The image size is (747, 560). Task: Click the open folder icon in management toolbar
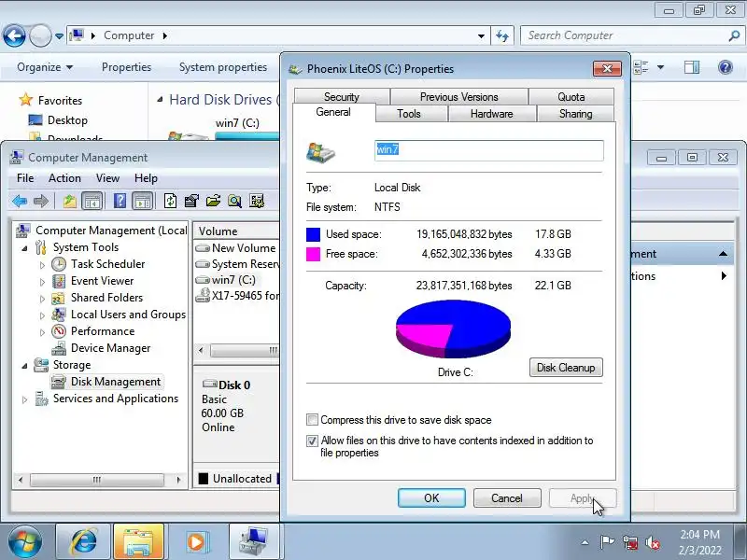tap(213, 201)
